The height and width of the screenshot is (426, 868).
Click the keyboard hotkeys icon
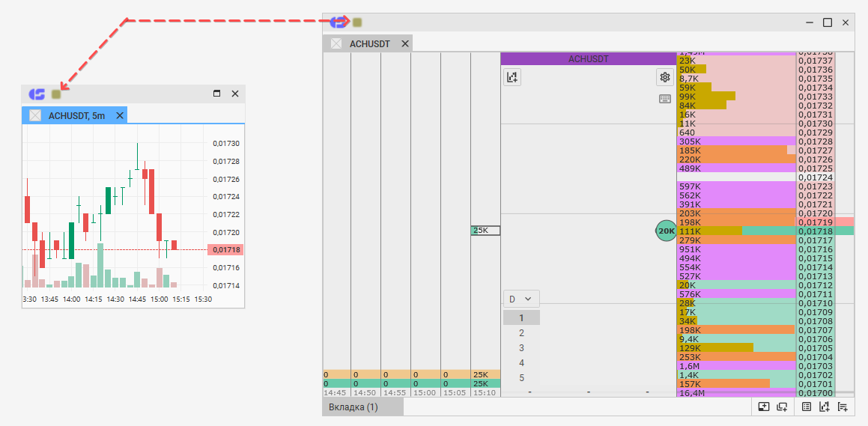665,99
